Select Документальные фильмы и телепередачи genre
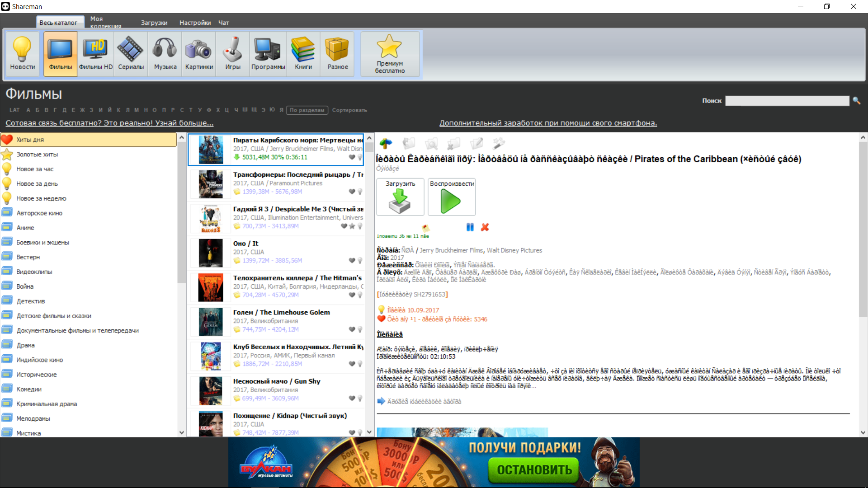 coord(89,330)
